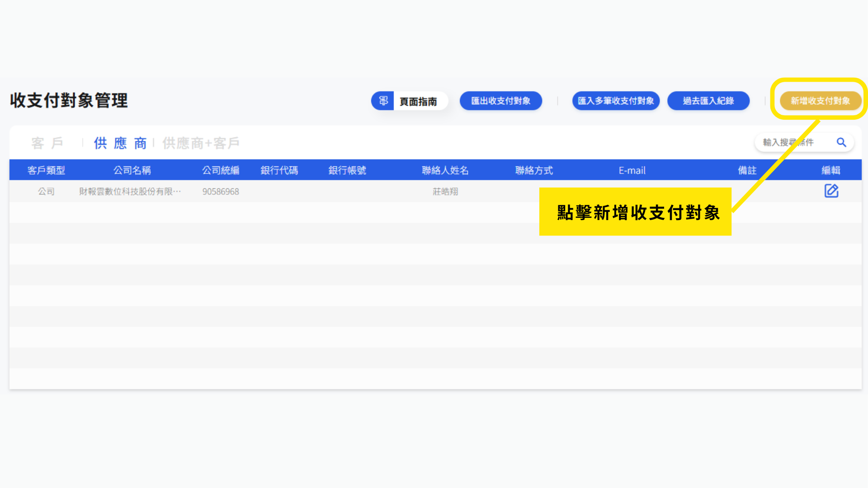Open 頁面指南 page guide
This screenshot has height=488, width=868.
click(418, 101)
